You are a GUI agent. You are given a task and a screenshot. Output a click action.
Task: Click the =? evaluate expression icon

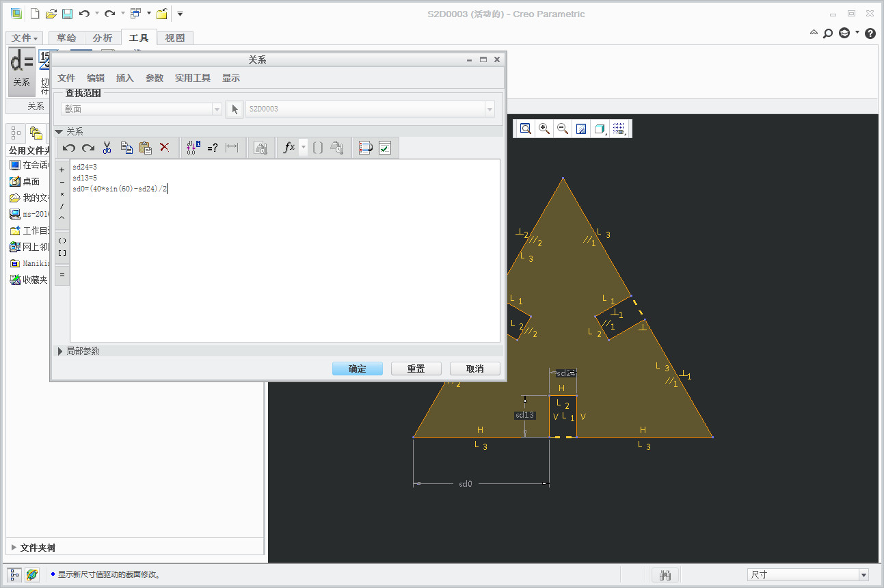click(x=213, y=147)
